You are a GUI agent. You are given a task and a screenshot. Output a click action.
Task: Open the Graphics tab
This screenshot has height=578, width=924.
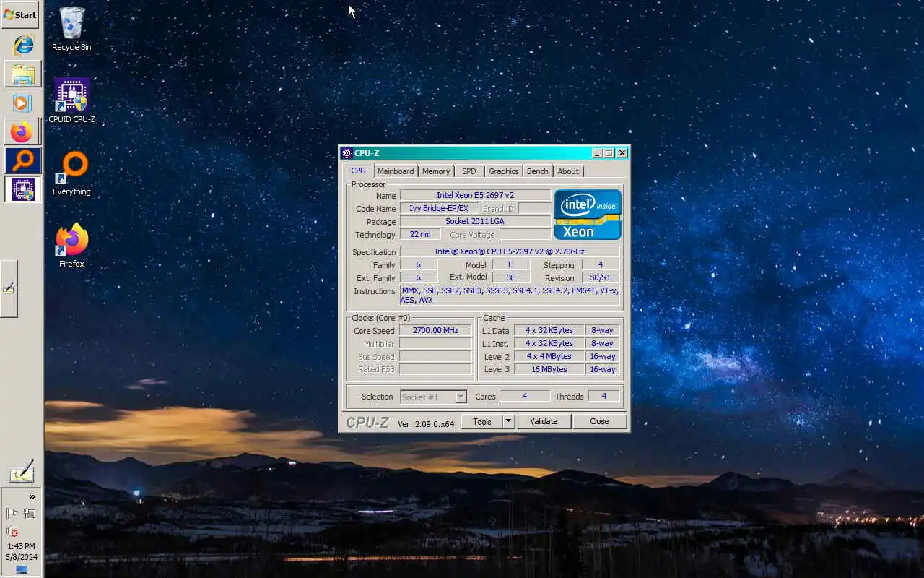point(503,171)
